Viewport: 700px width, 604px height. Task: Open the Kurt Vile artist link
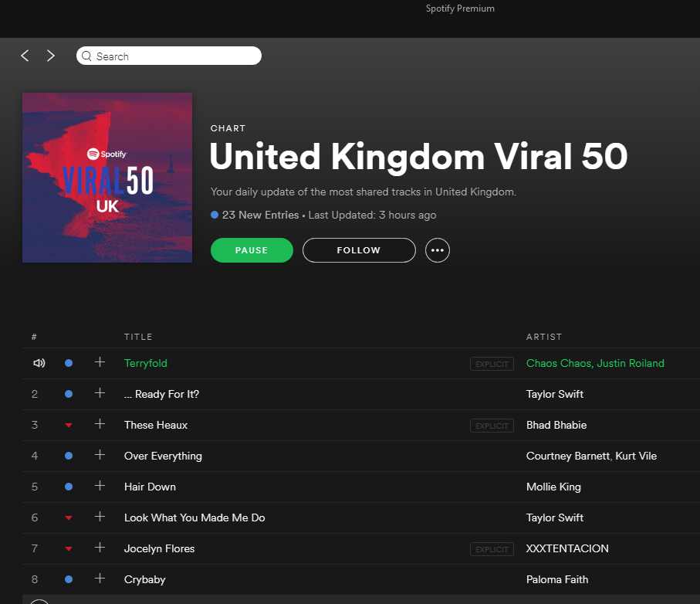(x=636, y=456)
